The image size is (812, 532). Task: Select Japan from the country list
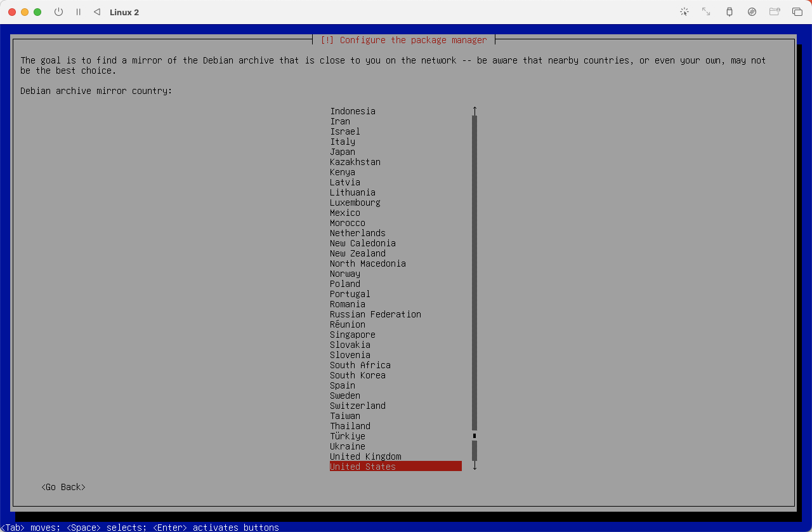(x=342, y=152)
